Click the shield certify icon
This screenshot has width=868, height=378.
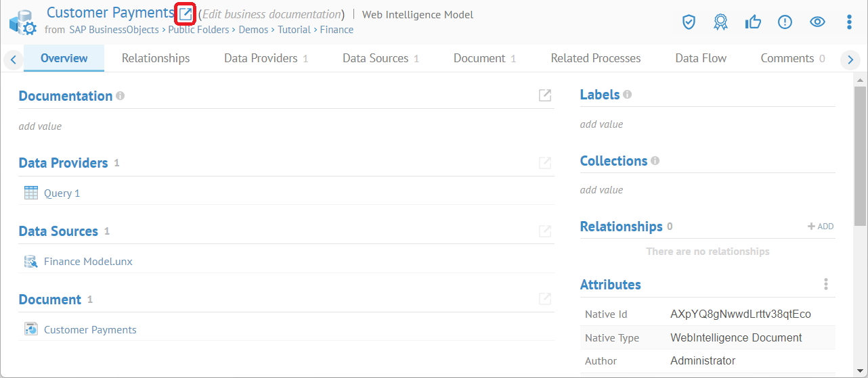689,22
